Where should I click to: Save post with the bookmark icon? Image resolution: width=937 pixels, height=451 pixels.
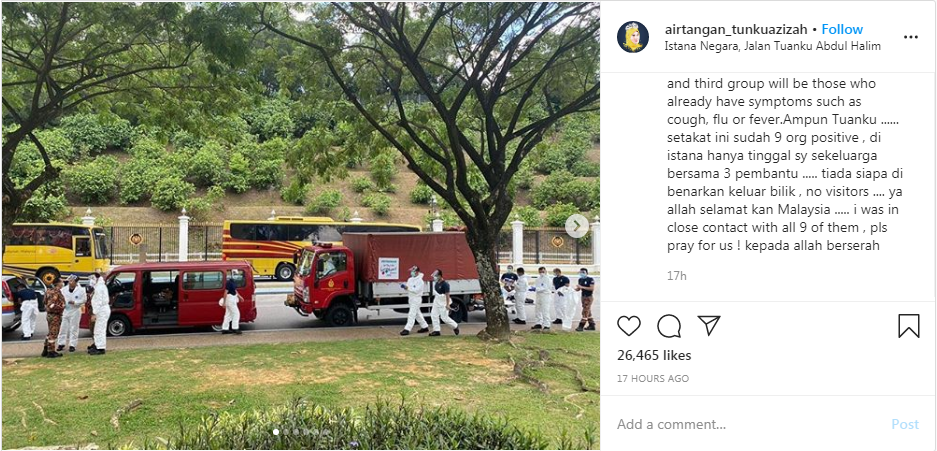[908, 326]
